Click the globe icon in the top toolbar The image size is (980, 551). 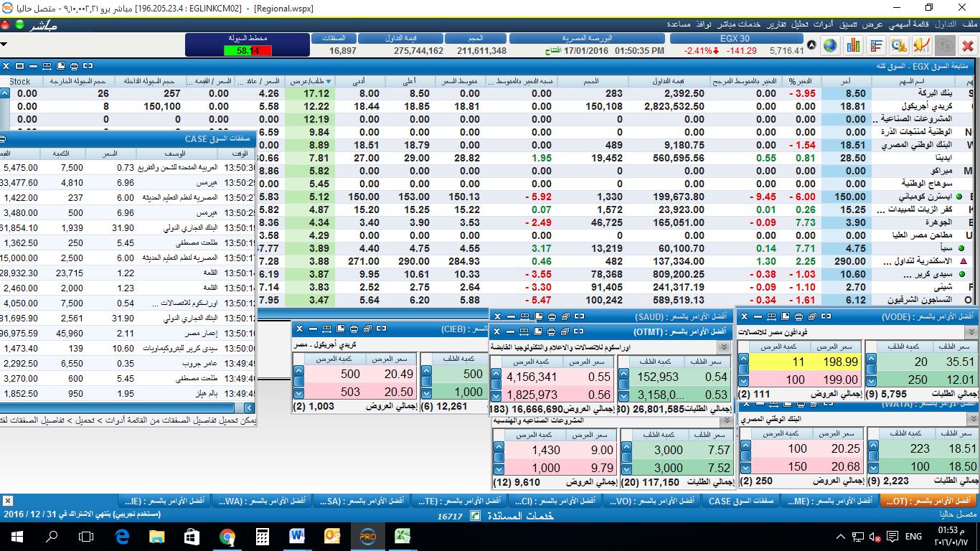point(830,45)
